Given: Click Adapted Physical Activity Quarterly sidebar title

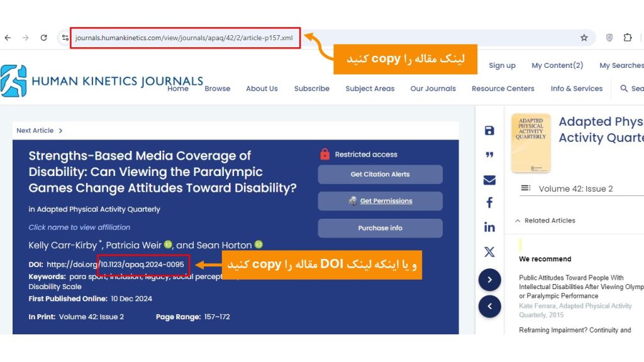Looking at the screenshot, I should coord(601,129).
